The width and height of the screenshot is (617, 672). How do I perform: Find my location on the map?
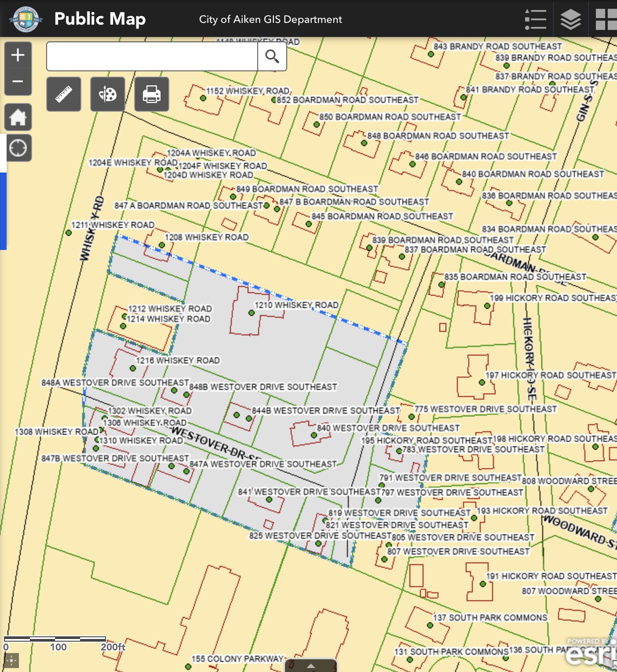18,148
